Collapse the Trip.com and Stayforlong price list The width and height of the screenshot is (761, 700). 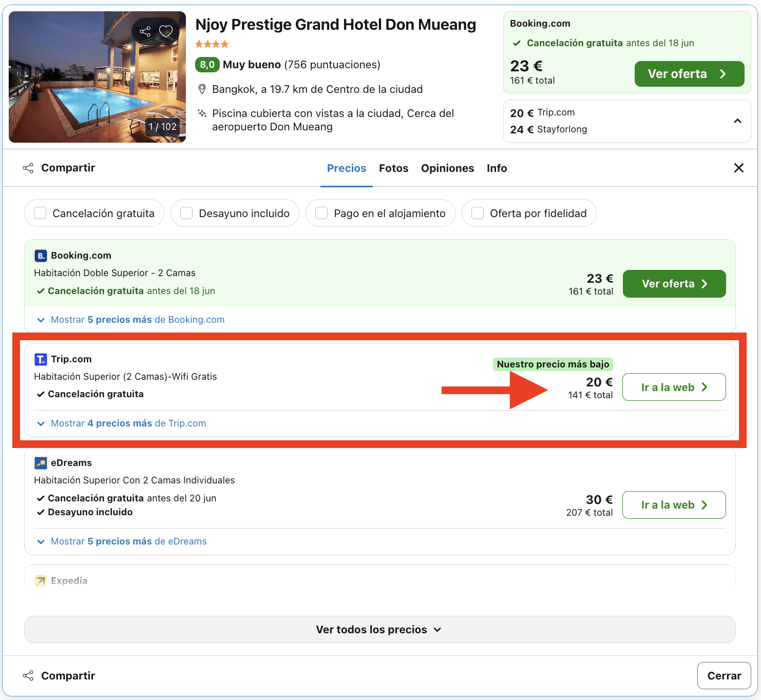[737, 121]
